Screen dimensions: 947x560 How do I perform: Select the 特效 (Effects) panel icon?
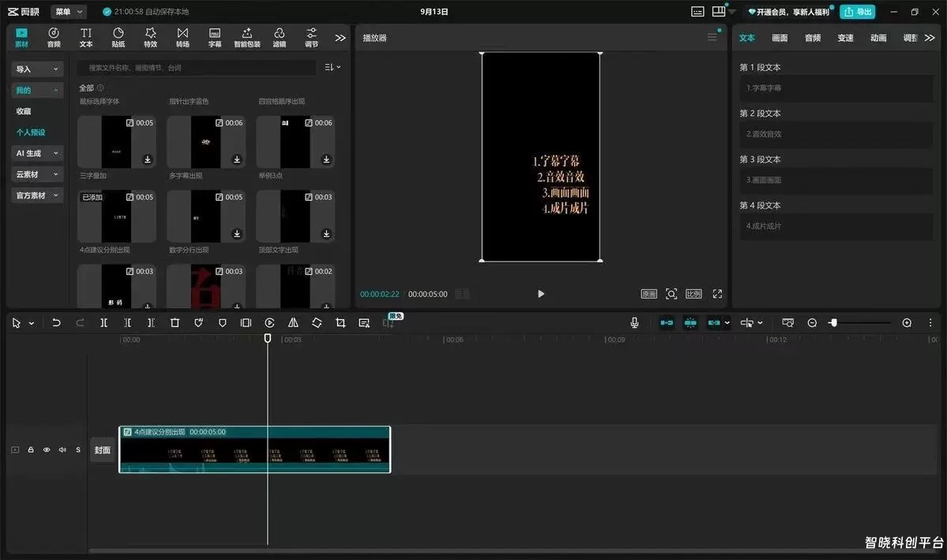click(x=150, y=37)
